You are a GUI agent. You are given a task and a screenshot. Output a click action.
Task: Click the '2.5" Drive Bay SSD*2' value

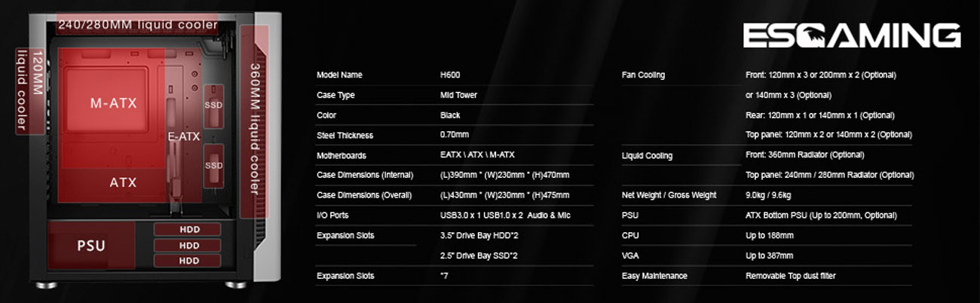(479, 256)
